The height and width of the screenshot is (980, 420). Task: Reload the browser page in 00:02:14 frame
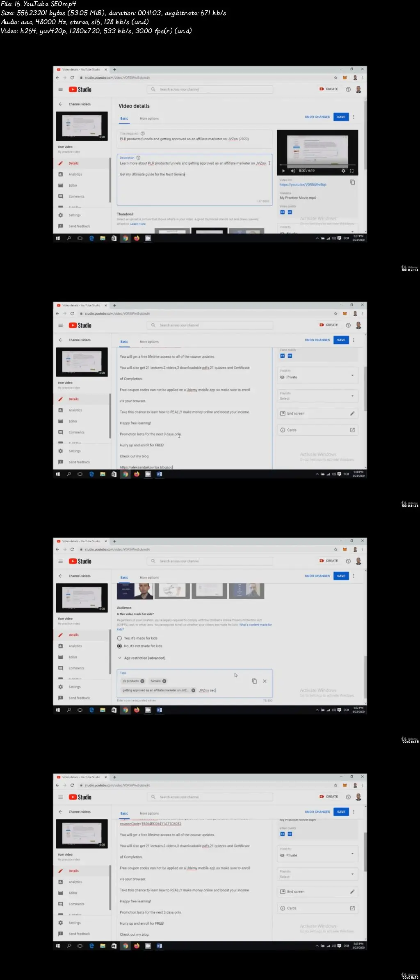tap(72, 78)
